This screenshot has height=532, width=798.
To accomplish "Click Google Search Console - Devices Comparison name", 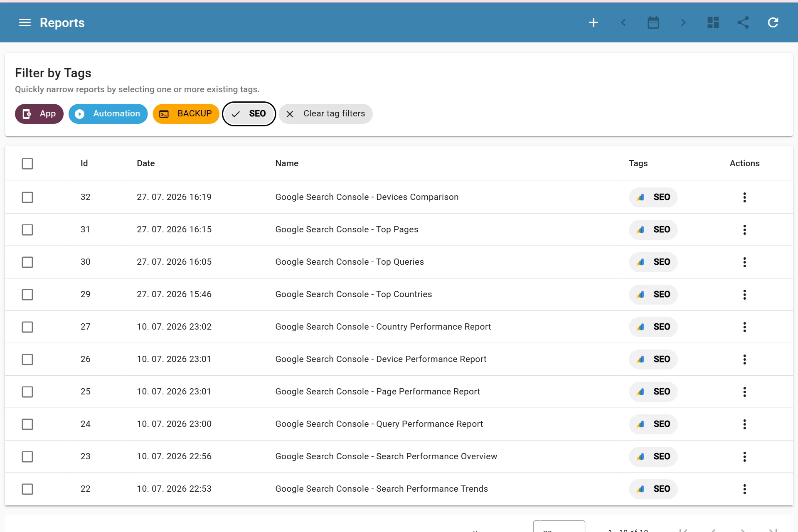I will [x=367, y=197].
